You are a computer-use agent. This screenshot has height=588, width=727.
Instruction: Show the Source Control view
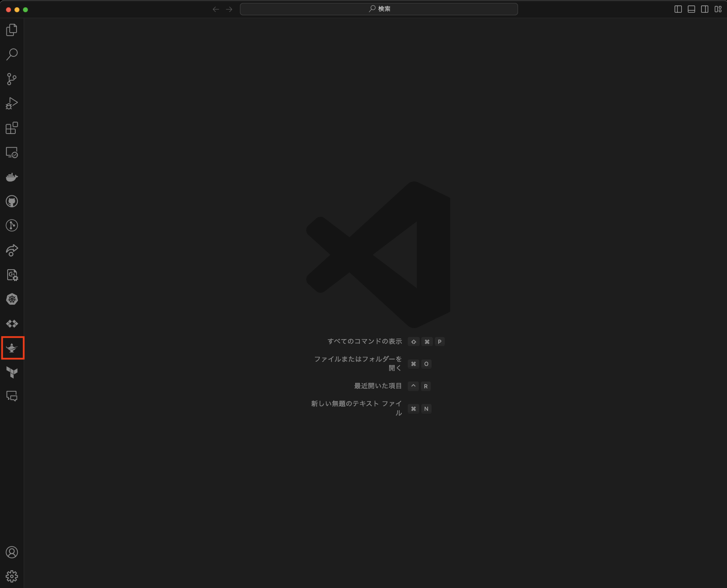tap(12, 79)
